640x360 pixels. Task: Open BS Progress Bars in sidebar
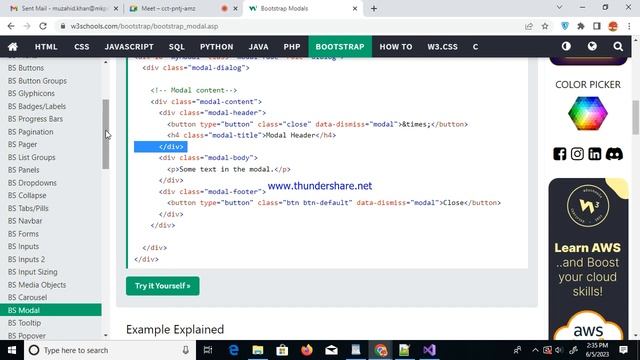(35, 119)
